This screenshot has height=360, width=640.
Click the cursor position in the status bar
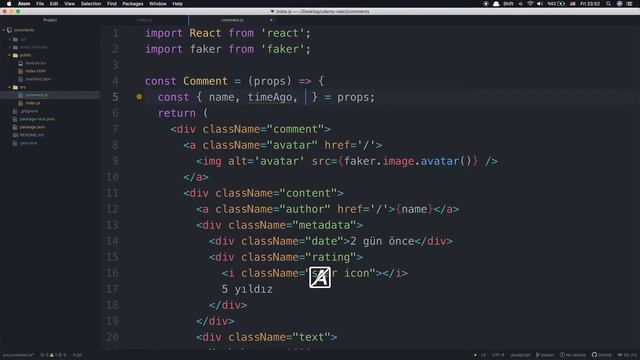coord(77,355)
